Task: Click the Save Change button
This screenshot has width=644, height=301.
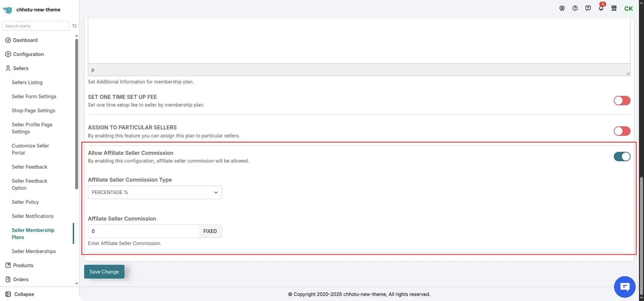Action: [x=104, y=272]
